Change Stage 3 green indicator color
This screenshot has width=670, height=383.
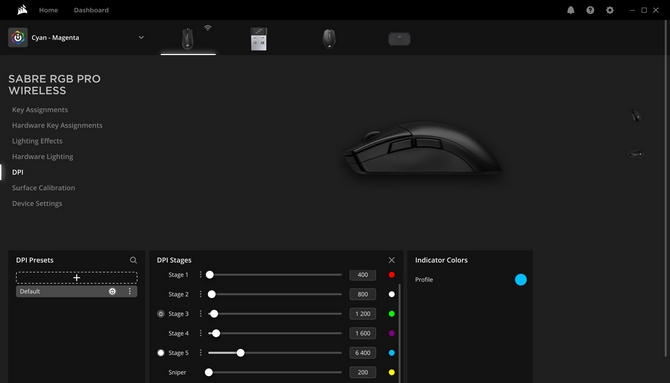click(391, 314)
